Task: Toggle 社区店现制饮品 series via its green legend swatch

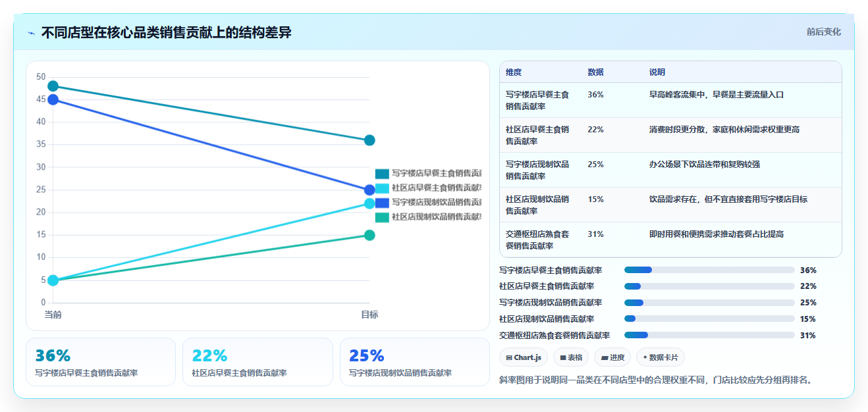Action: pyautogui.click(x=383, y=217)
